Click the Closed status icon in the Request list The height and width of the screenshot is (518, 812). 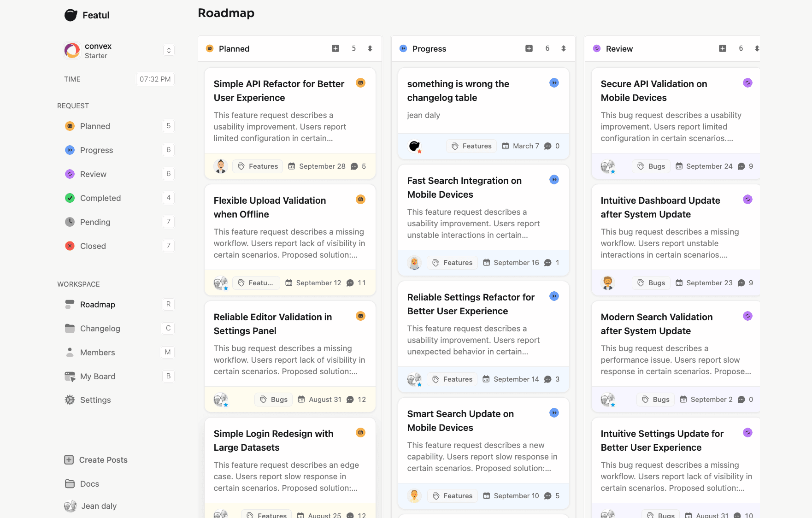(70, 246)
